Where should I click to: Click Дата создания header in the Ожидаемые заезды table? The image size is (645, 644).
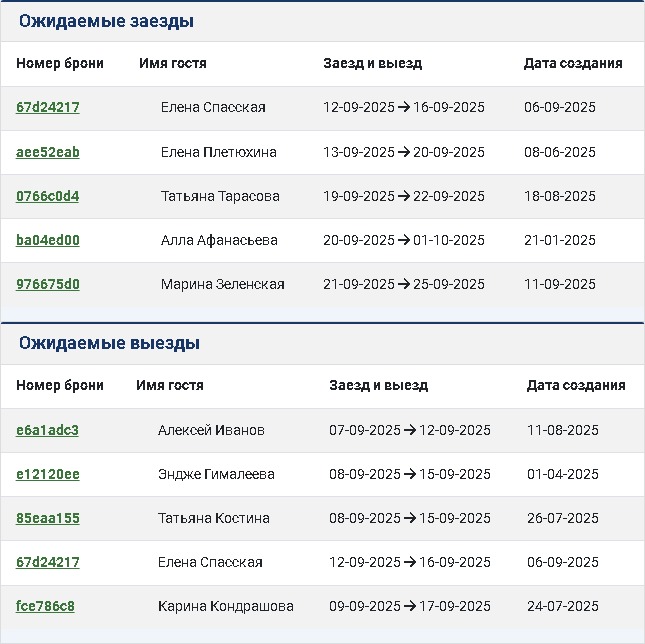[573, 63]
